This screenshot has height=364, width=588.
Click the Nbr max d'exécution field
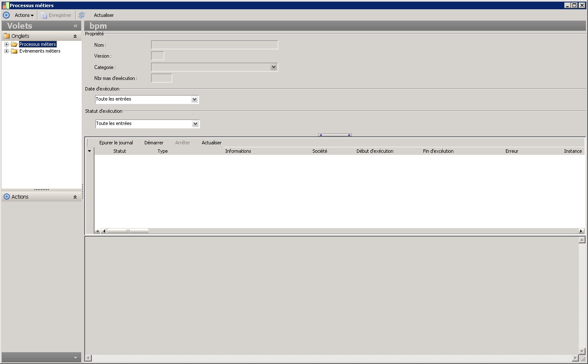162,78
